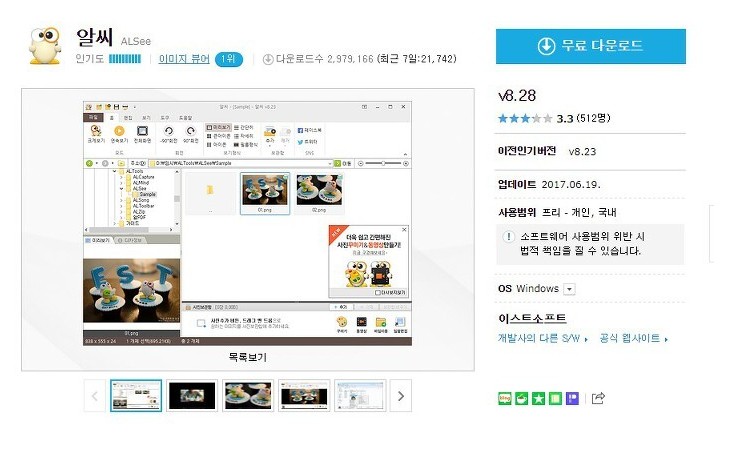This screenshot has width=739, height=474.
Task: Click the green notebook share icon
Action: 555,398
